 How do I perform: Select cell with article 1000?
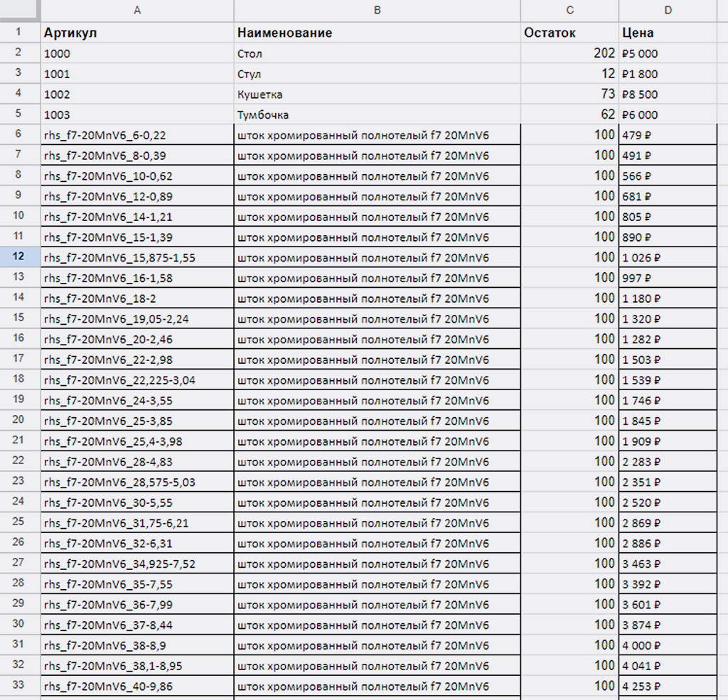pos(137,53)
